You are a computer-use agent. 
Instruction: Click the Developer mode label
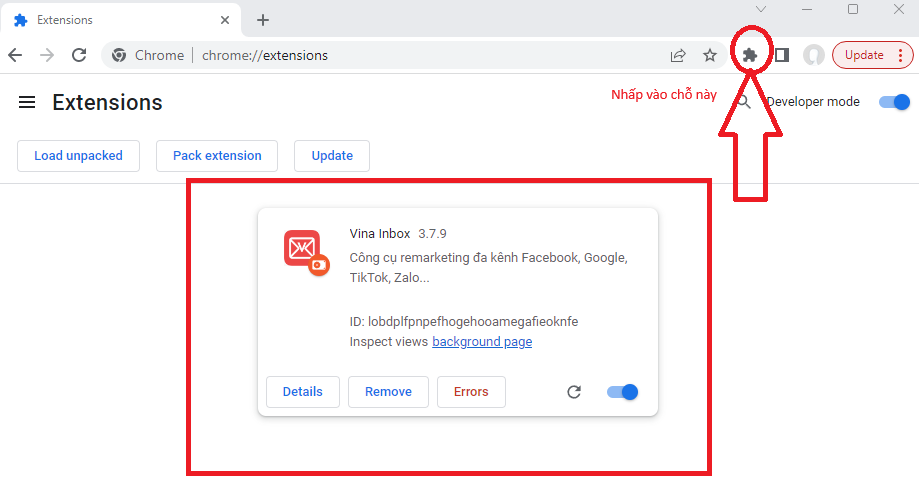[814, 102]
